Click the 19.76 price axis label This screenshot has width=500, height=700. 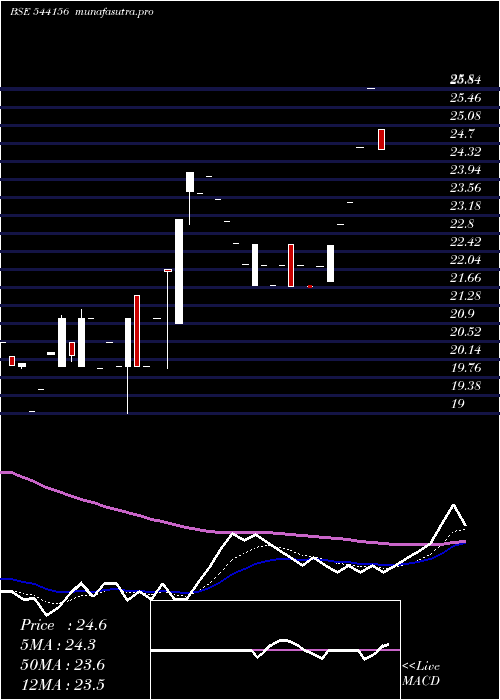point(466,368)
